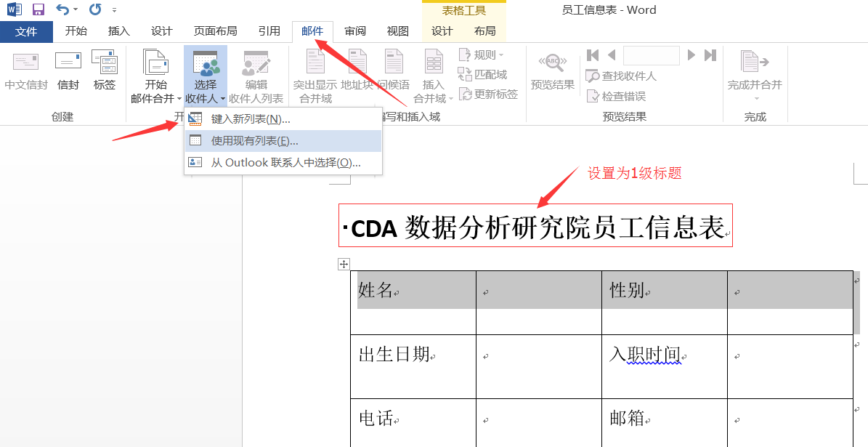Open table tools 设计 tab
The height and width of the screenshot is (447, 868).
pos(442,31)
